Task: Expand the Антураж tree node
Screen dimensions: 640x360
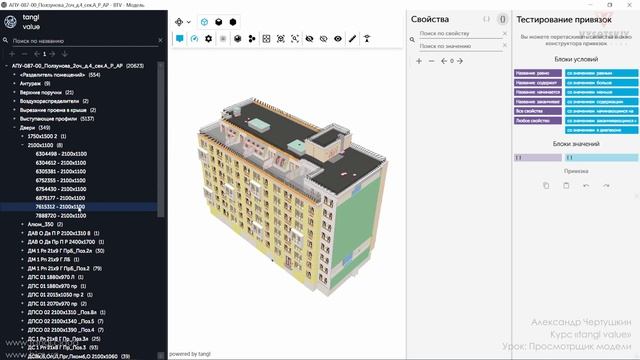Action: [14, 83]
